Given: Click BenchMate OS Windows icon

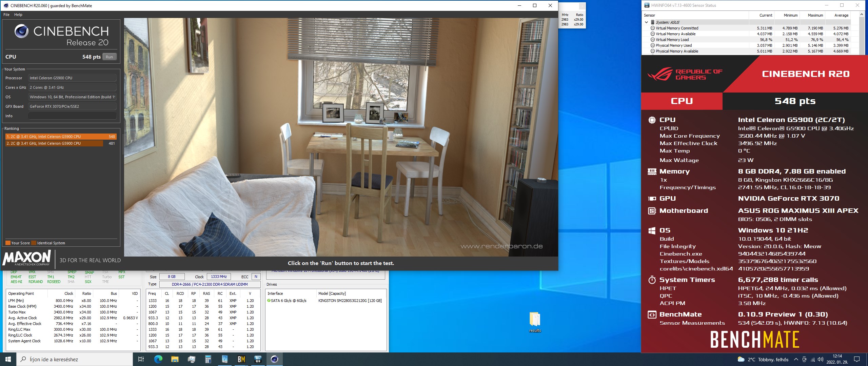Looking at the screenshot, I should point(652,230).
